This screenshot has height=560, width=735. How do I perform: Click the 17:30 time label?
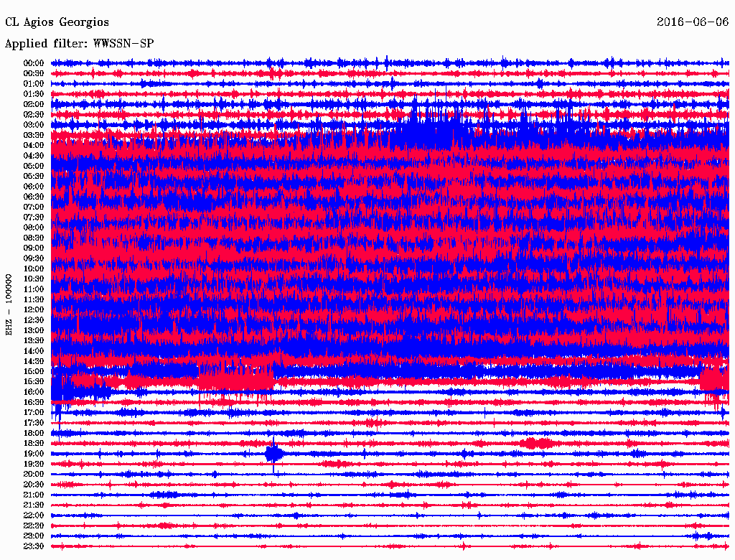point(34,423)
